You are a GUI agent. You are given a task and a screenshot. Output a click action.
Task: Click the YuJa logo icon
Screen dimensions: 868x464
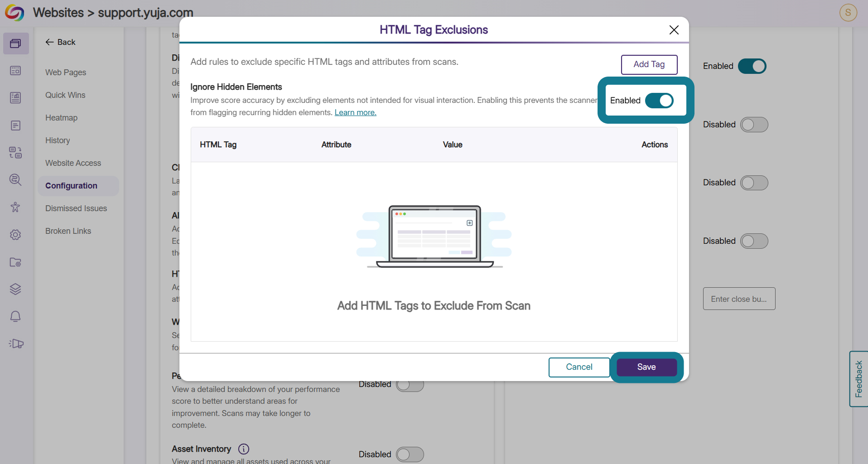click(14, 13)
